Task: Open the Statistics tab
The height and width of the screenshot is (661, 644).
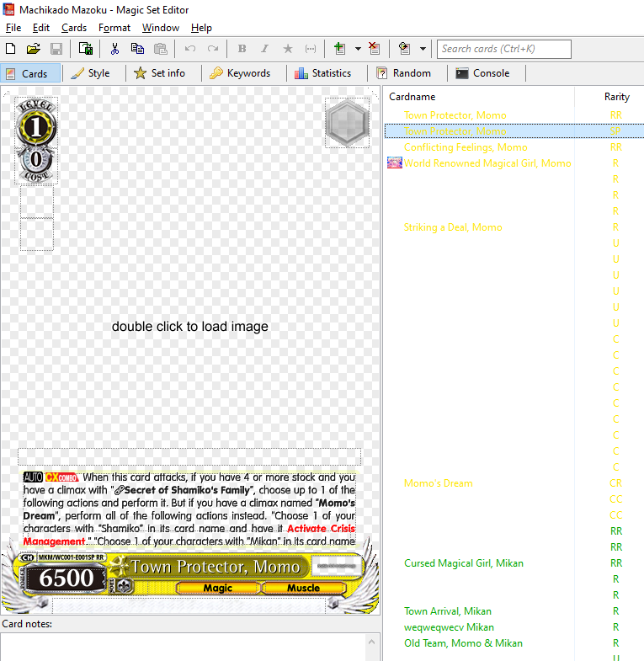Action: (x=323, y=73)
